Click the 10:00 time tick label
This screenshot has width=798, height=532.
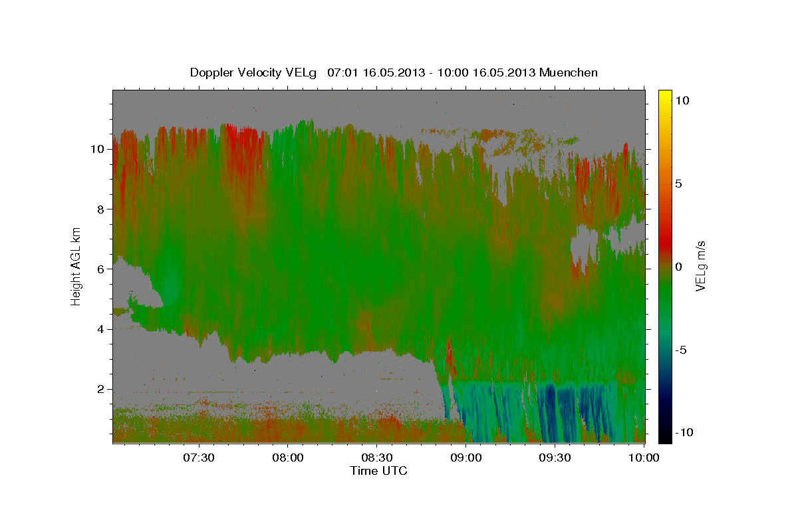[643, 458]
